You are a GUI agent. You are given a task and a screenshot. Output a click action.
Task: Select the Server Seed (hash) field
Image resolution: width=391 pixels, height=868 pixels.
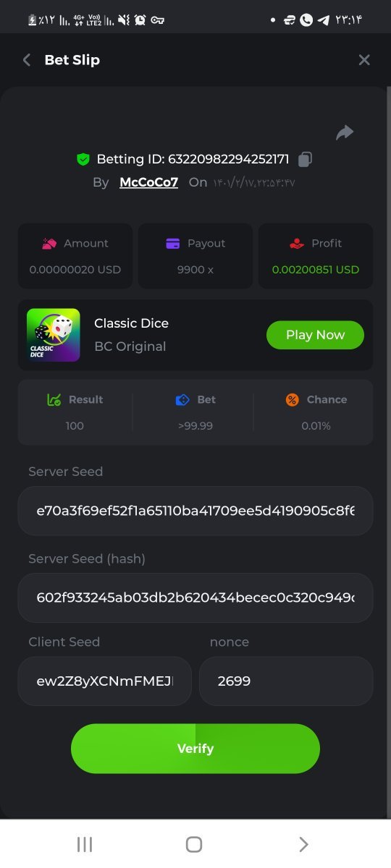195,597
